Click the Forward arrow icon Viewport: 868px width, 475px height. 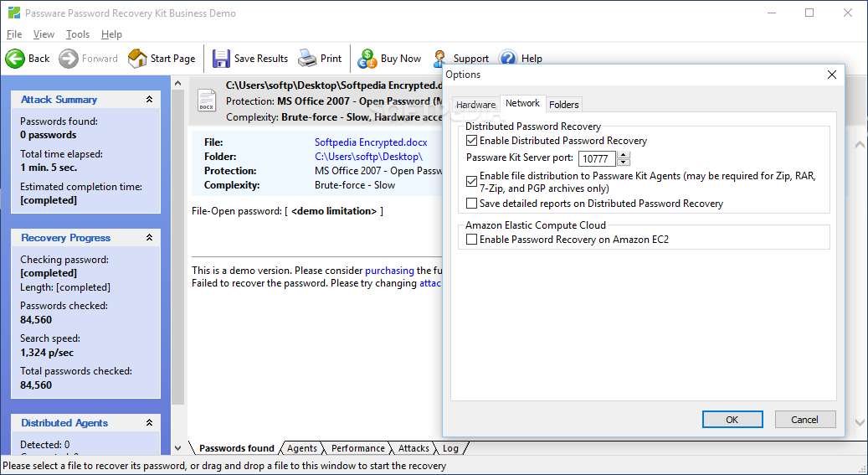(69, 58)
